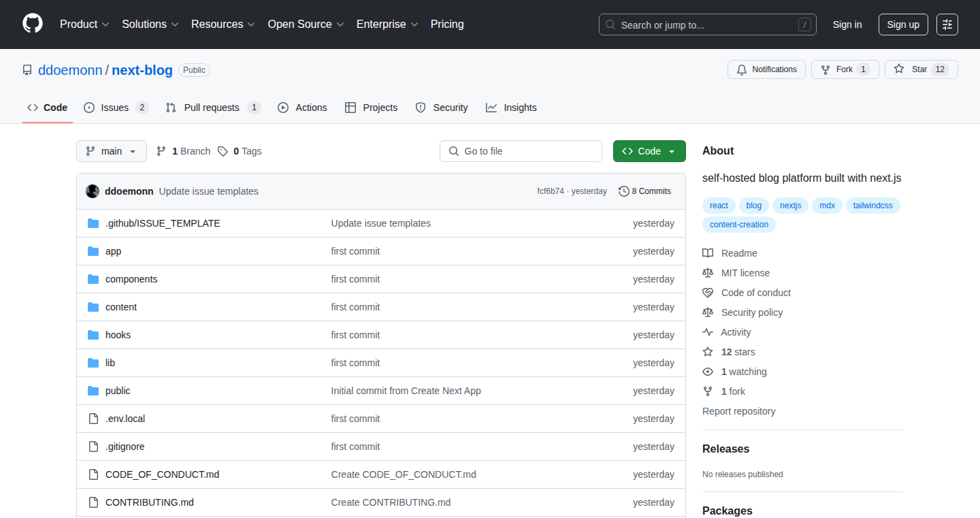
Task: Open the fcf6b74 commit hash
Action: pos(551,191)
